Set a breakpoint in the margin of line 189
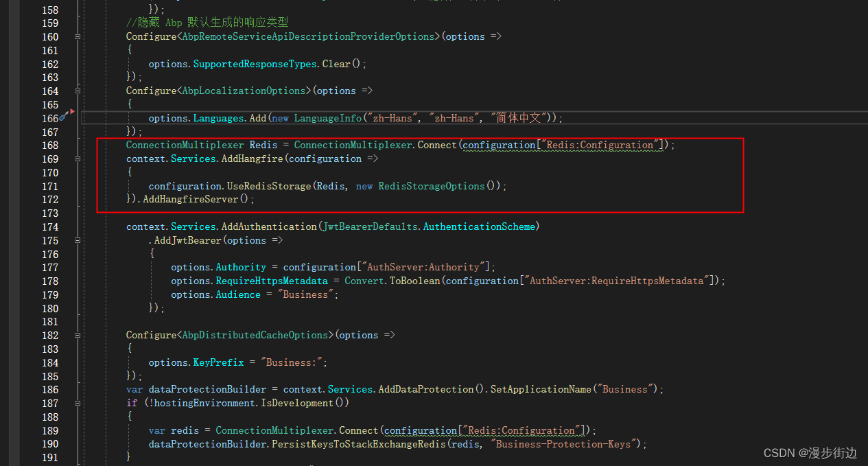Image resolution: width=868 pixels, height=466 pixels. [x=15, y=430]
